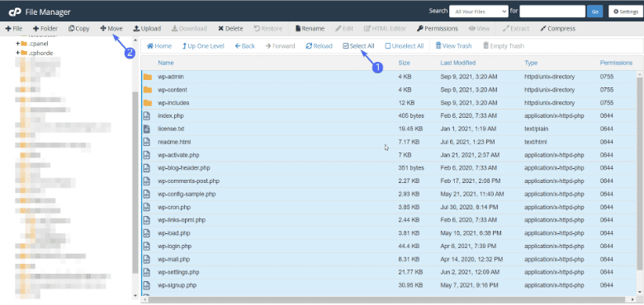Select the wp-login.php file name
This screenshot has height=305, width=644.
click(174, 246)
